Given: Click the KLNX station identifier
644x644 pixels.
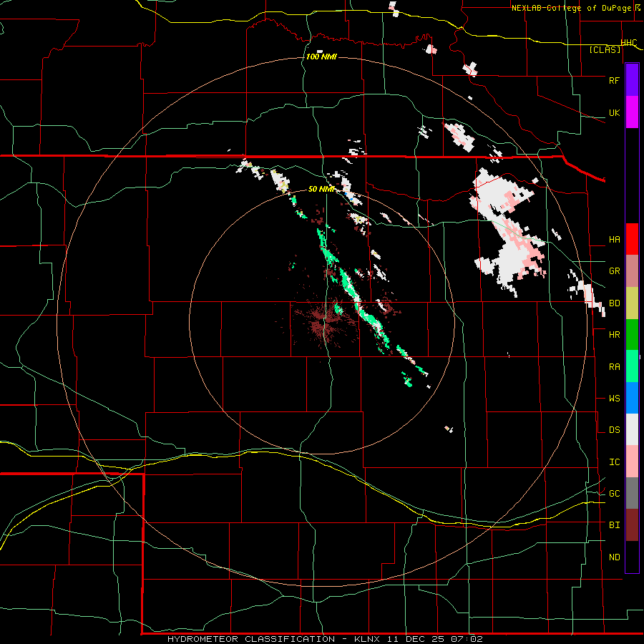Looking at the screenshot, I should click(367, 639).
